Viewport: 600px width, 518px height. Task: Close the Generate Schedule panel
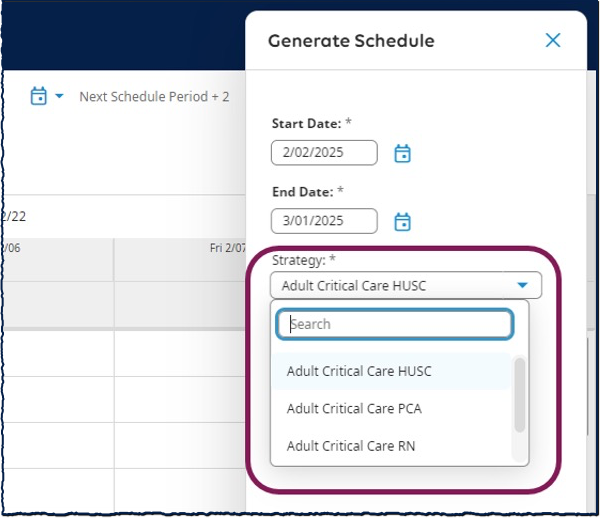pos(553,40)
